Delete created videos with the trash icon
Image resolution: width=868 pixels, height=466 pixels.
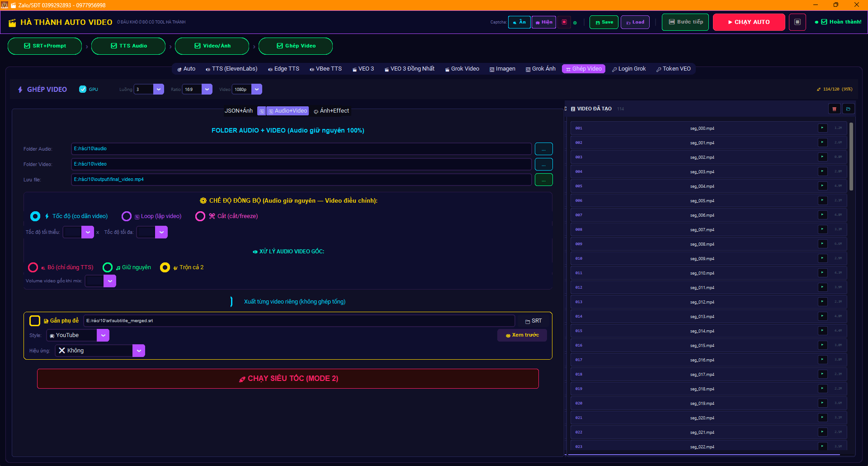(834, 109)
